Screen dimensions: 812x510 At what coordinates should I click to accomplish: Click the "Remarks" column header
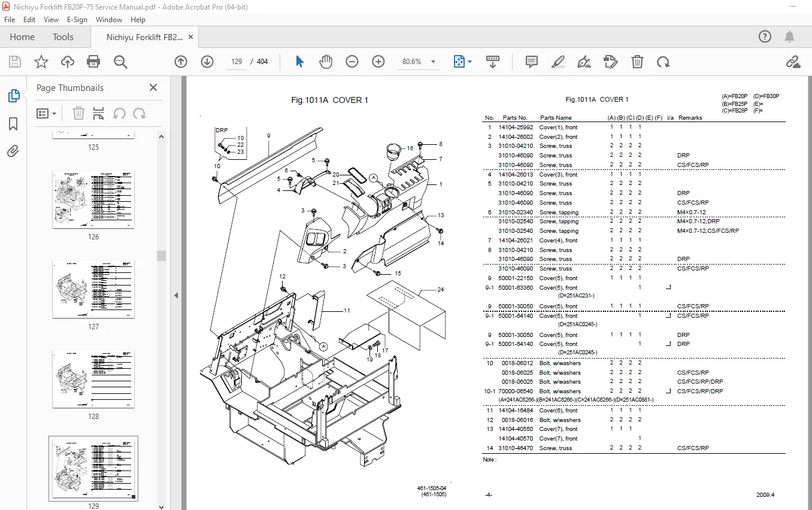690,118
